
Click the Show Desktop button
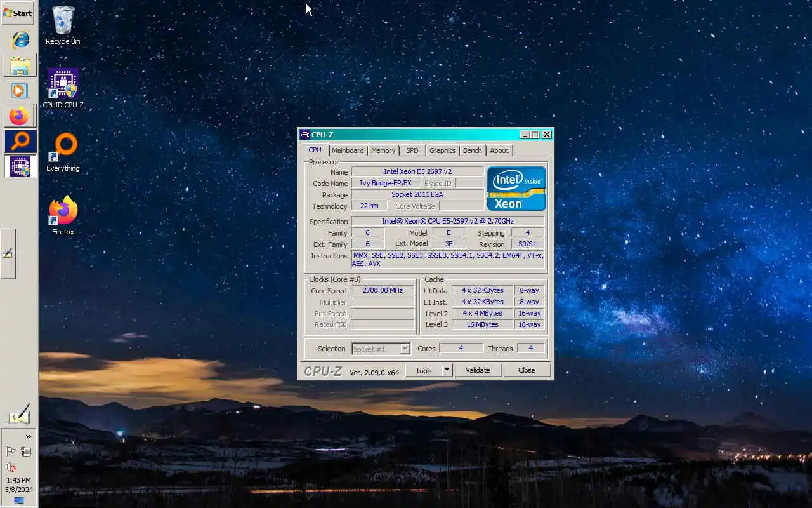point(19,502)
